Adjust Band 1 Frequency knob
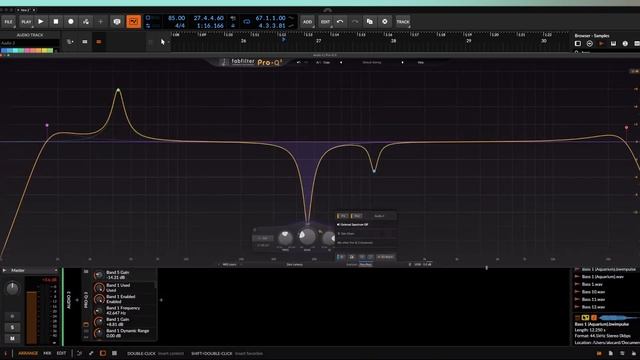The width and height of the screenshot is (640, 360). (x=98, y=311)
